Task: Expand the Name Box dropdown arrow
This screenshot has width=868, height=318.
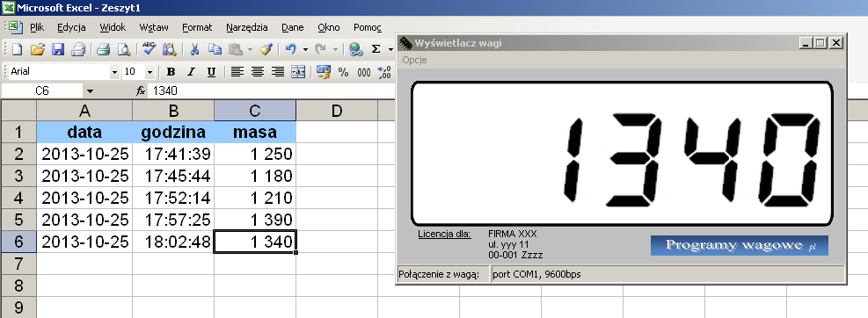Action: 91,91
